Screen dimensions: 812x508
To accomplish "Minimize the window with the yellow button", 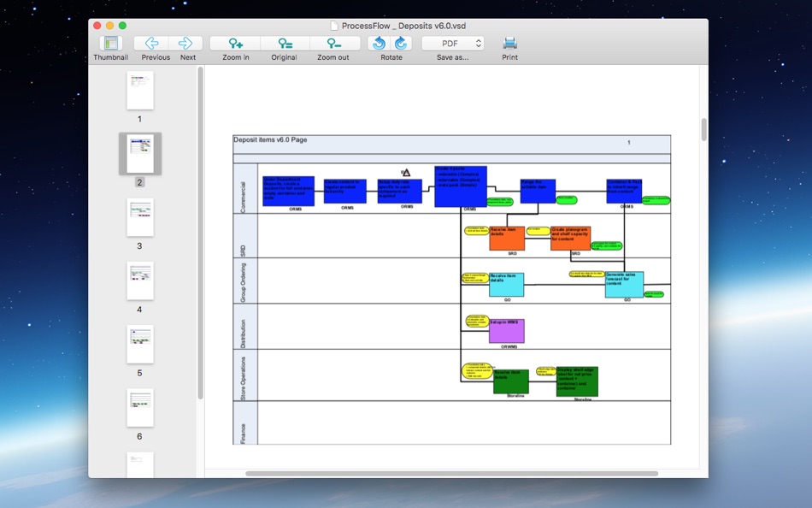I will 109,26.
